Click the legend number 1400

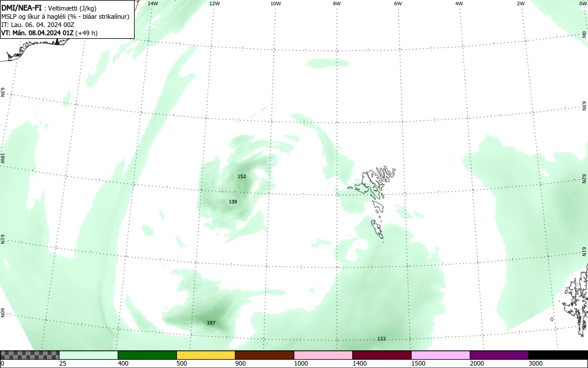[x=359, y=363]
